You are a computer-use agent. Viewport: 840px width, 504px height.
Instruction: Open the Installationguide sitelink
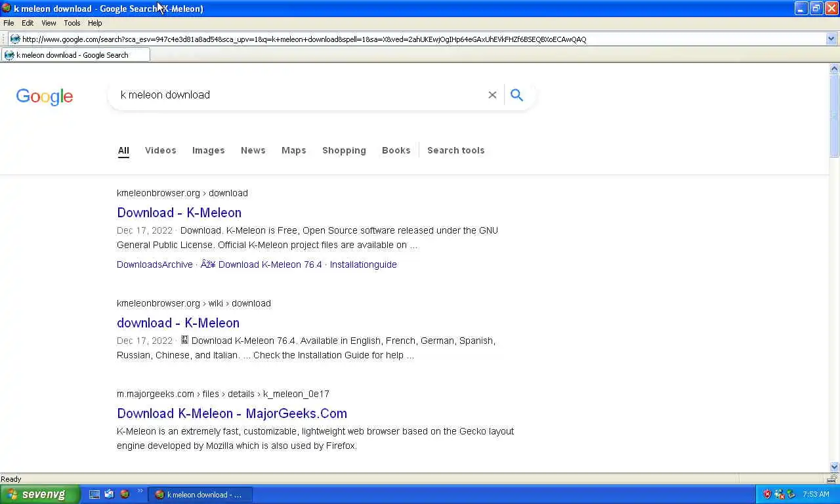click(x=364, y=264)
